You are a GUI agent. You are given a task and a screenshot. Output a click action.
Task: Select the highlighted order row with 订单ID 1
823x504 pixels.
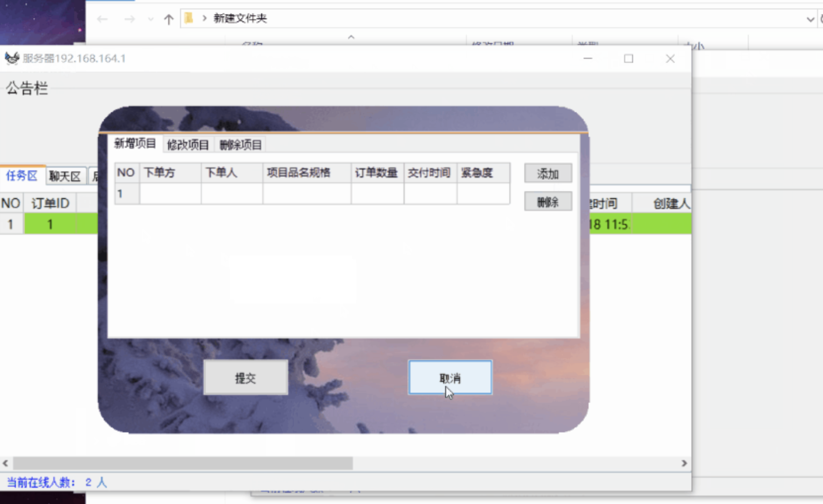click(49, 224)
